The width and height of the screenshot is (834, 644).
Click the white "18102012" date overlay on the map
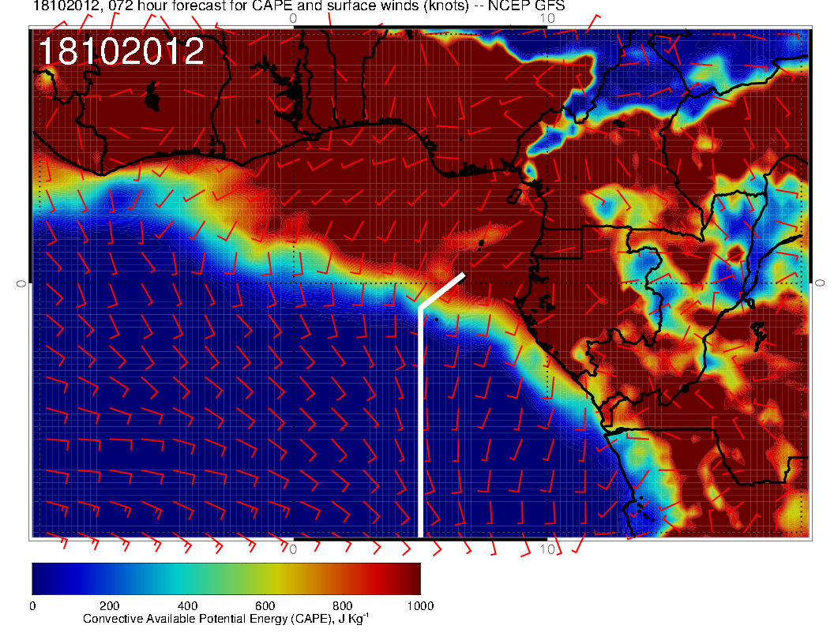pyautogui.click(x=121, y=52)
